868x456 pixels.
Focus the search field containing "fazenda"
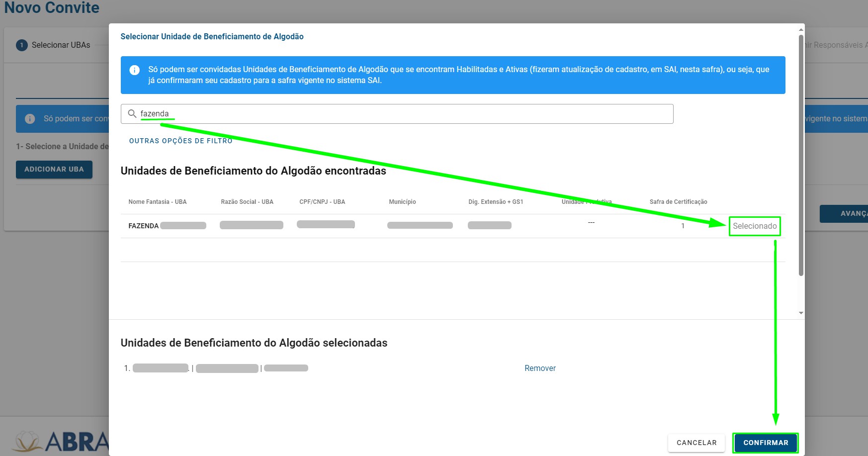(398, 114)
